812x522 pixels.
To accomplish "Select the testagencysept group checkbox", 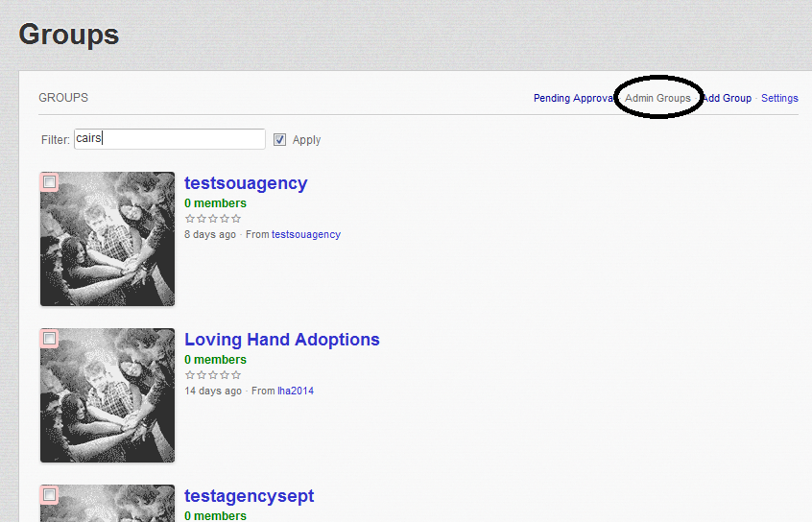I will click(x=49, y=494).
